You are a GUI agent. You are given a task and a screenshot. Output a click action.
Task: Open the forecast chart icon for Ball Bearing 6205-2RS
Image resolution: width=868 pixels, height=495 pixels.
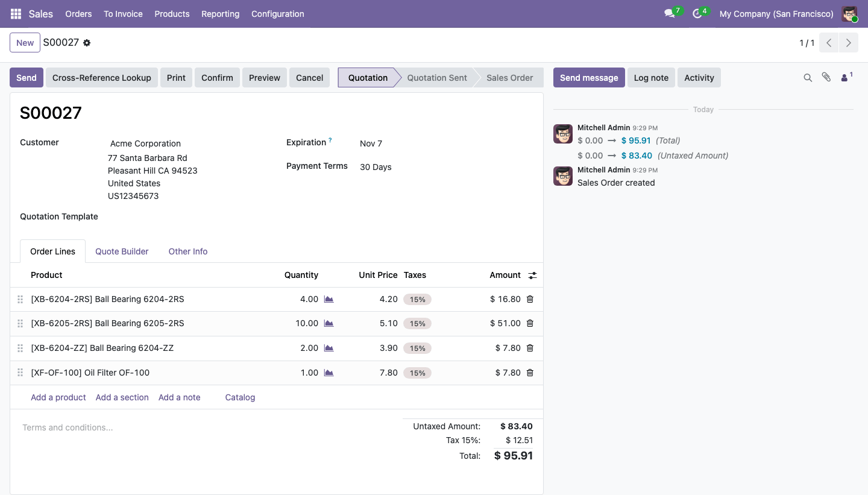click(329, 323)
